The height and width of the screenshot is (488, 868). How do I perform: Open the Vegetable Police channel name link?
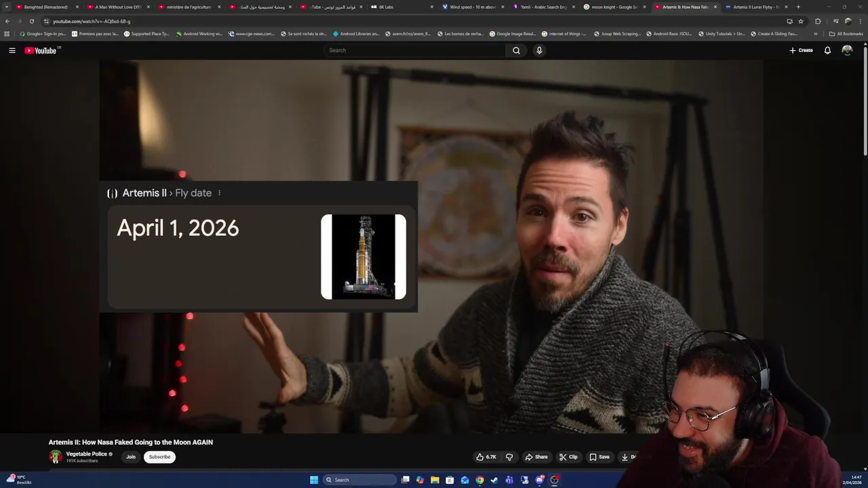(87, 454)
